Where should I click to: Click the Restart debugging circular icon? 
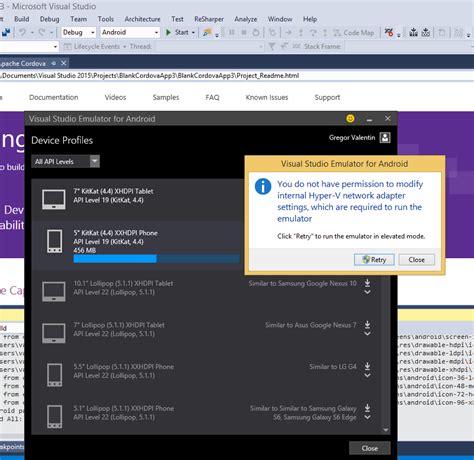(256, 32)
